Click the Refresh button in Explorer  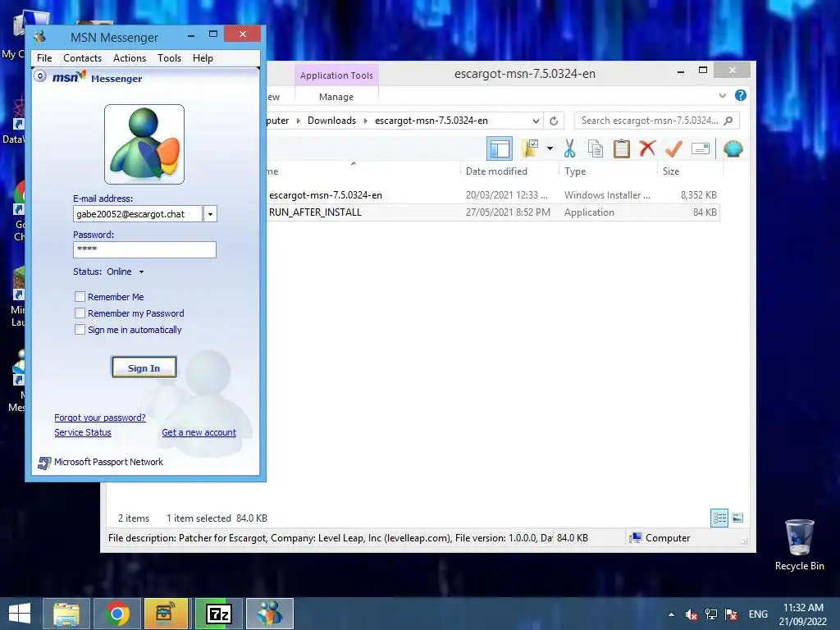click(x=554, y=121)
